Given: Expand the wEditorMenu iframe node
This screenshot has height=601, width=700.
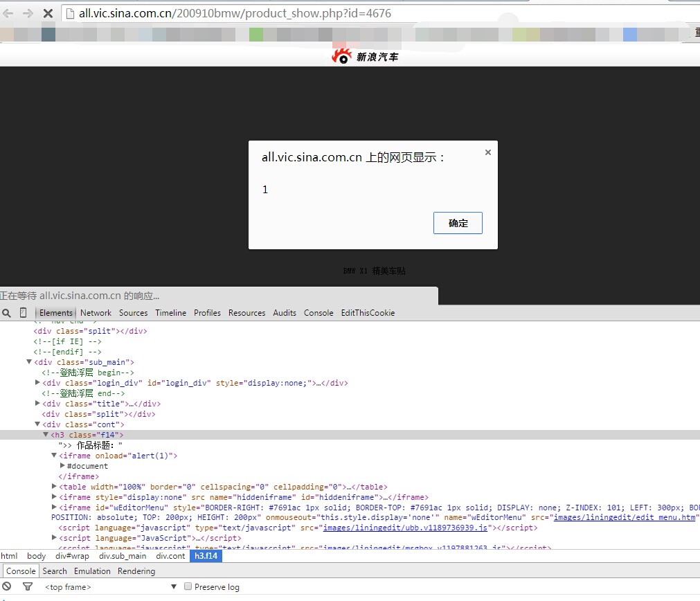Looking at the screenshot, I should pos(54,507).
